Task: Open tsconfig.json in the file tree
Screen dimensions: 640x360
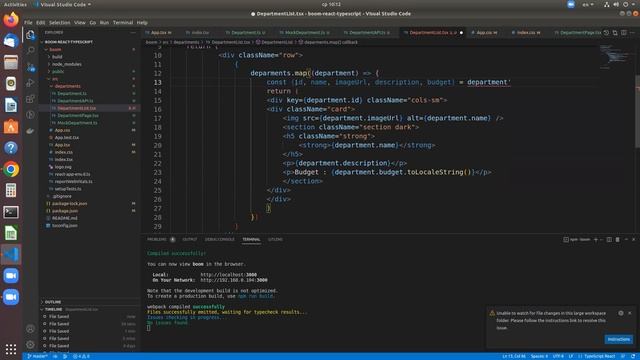Action: click(x=64, y=225)
